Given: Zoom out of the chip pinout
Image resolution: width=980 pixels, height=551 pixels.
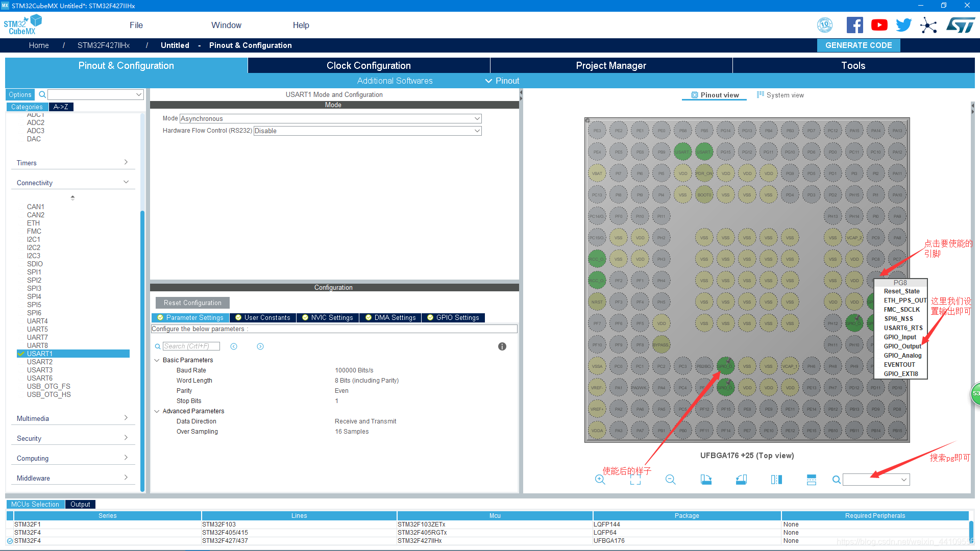Looking at the screenshot, I should point(671,480).
